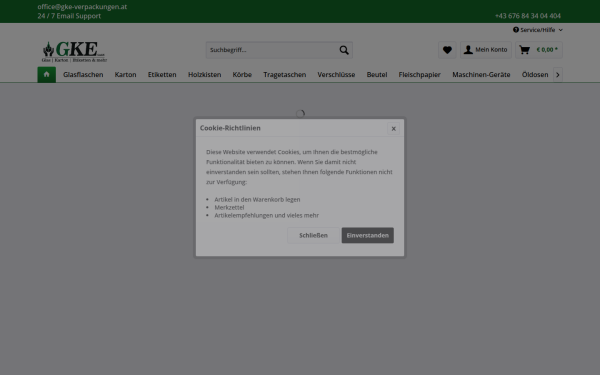Click the search magnifier icon
Image resolution: width=600 pixels, height=375 pixels.
pyautogui.click(x=344, y=50)
